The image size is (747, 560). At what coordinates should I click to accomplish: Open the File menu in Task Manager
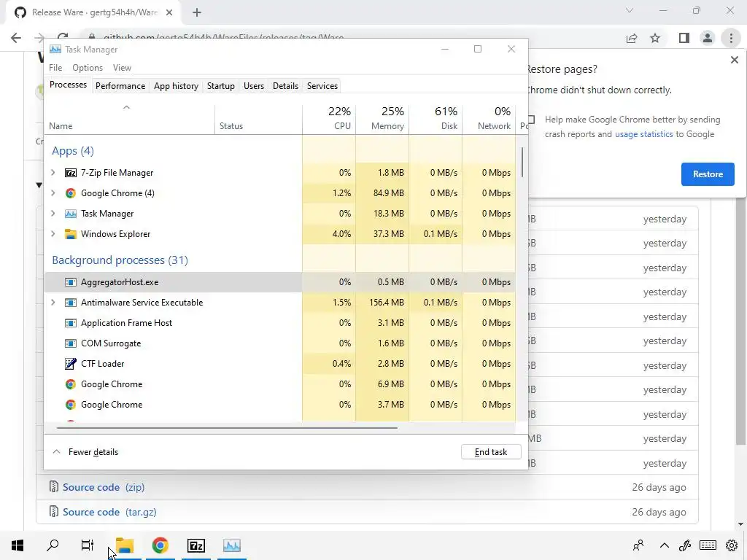(x=55, y=68)
